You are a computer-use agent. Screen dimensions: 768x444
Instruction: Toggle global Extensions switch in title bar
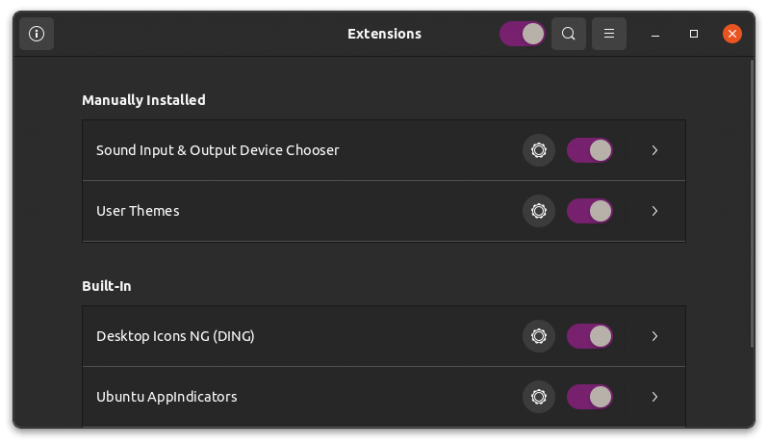coord(522,34)
